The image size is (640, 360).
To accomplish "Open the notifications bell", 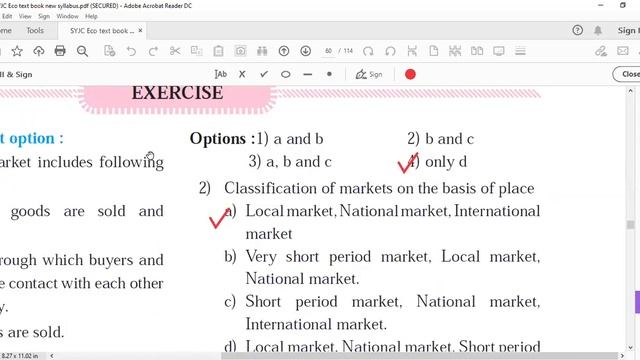I will 598,31.
